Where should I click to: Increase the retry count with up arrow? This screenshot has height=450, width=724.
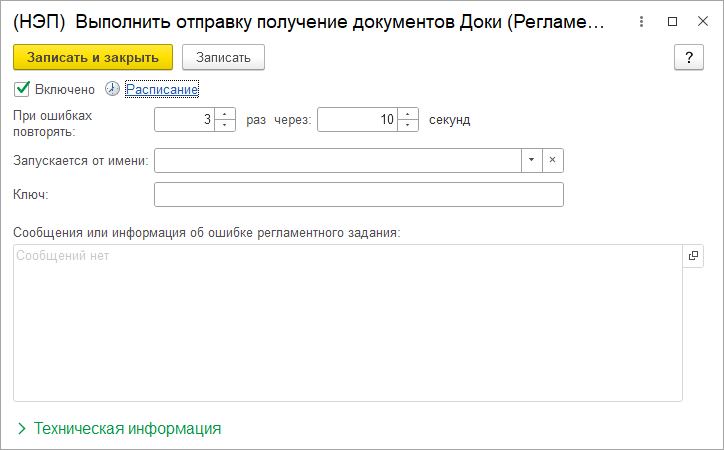pyautogui.click(x=225, y=114)
